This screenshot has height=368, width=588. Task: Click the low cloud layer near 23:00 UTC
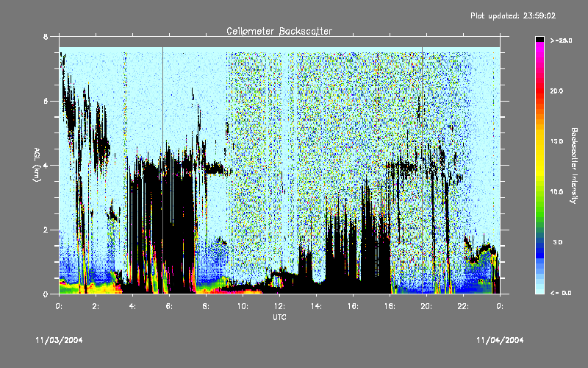coord(483,251)
